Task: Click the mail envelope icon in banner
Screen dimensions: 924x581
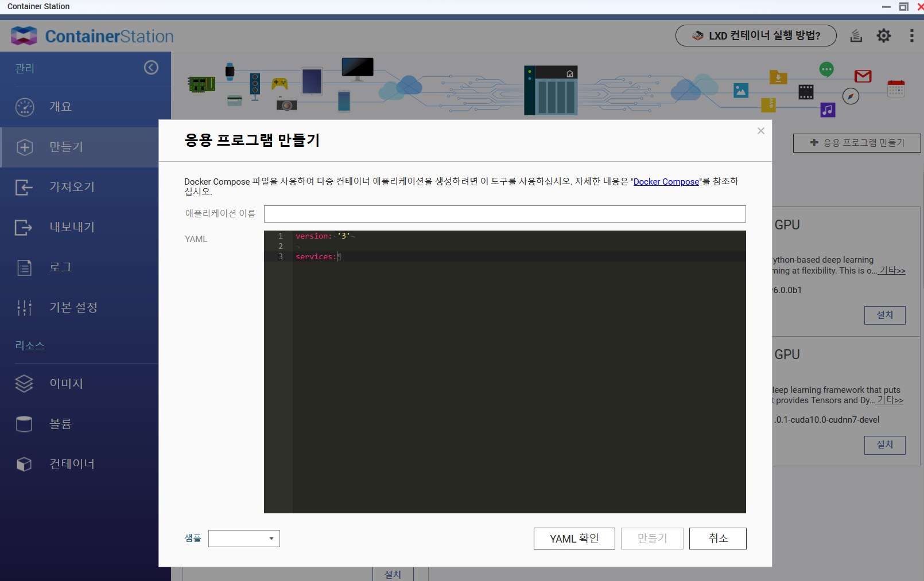Action: [863, 76]
